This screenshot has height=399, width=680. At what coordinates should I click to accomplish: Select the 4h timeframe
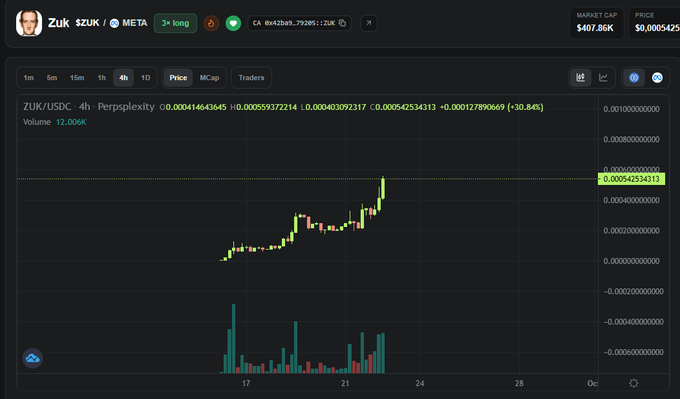[x=124, y=78]
